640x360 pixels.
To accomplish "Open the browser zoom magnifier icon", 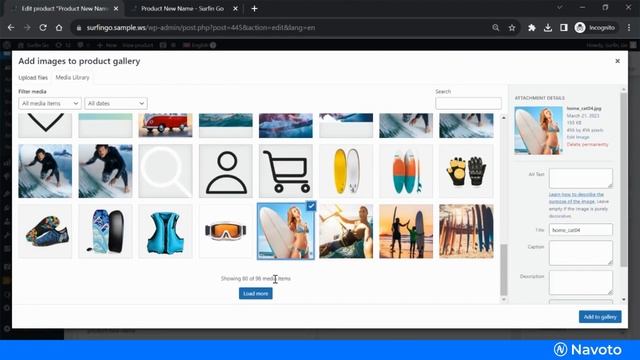I will click(496, 28).
